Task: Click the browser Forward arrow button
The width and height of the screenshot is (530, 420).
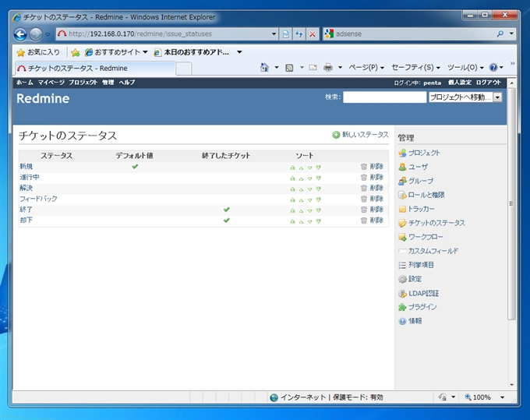Action: pos(36,34)
